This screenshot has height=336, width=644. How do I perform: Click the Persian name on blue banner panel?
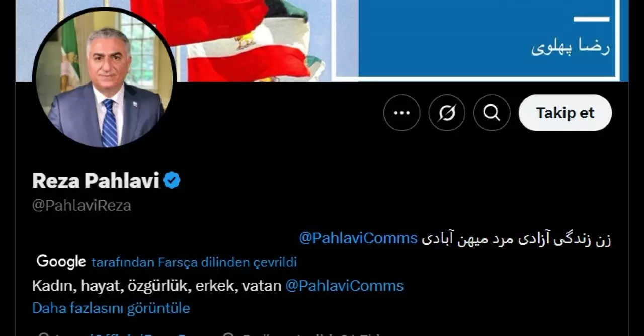coord(570,47)
